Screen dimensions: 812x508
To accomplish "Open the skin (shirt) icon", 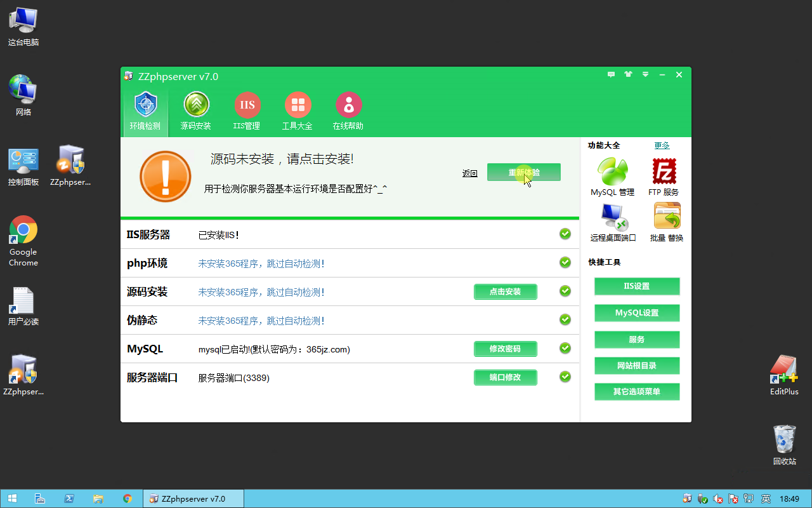I will pyautogui.click(x=628, y=75).
